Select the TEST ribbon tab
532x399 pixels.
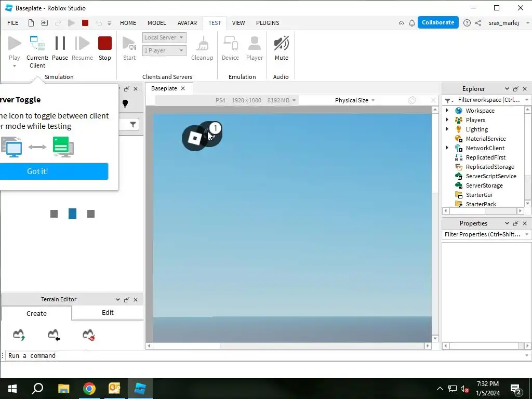click(215, 23)
